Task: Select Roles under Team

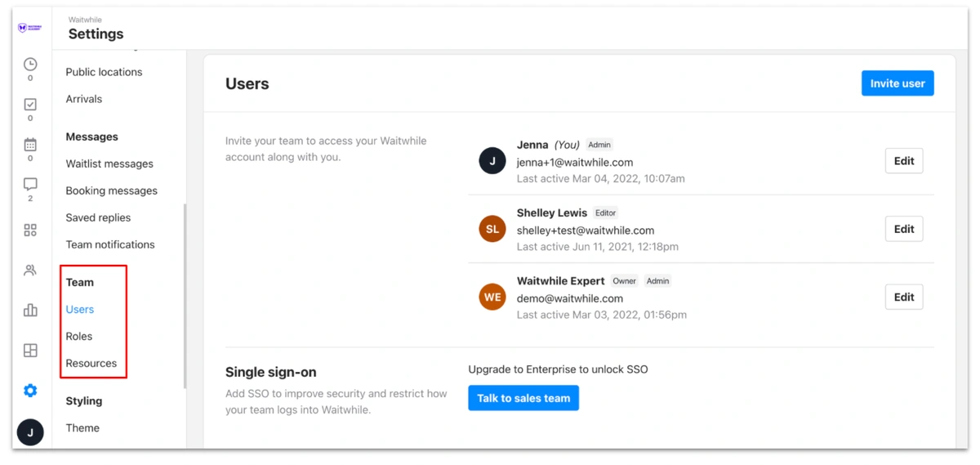Action: tap(79, 336)
